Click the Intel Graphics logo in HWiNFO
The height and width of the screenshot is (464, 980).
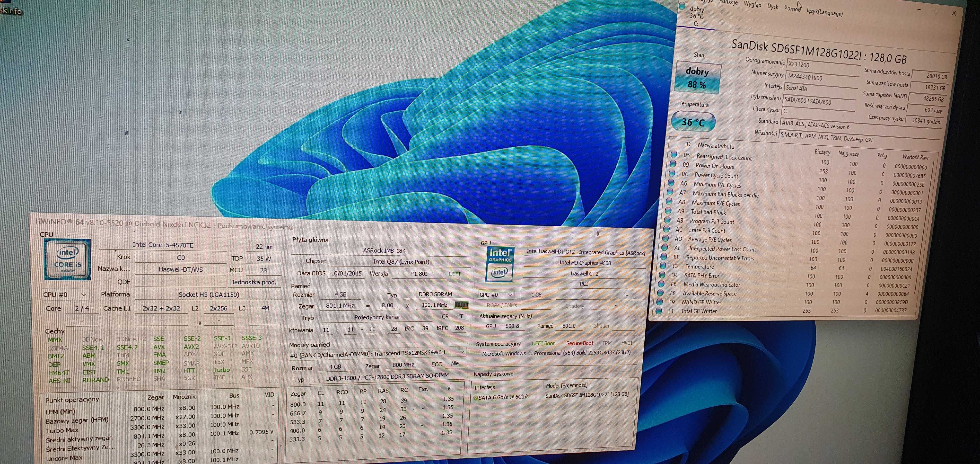pyautogui.click(x=500, y=264)
